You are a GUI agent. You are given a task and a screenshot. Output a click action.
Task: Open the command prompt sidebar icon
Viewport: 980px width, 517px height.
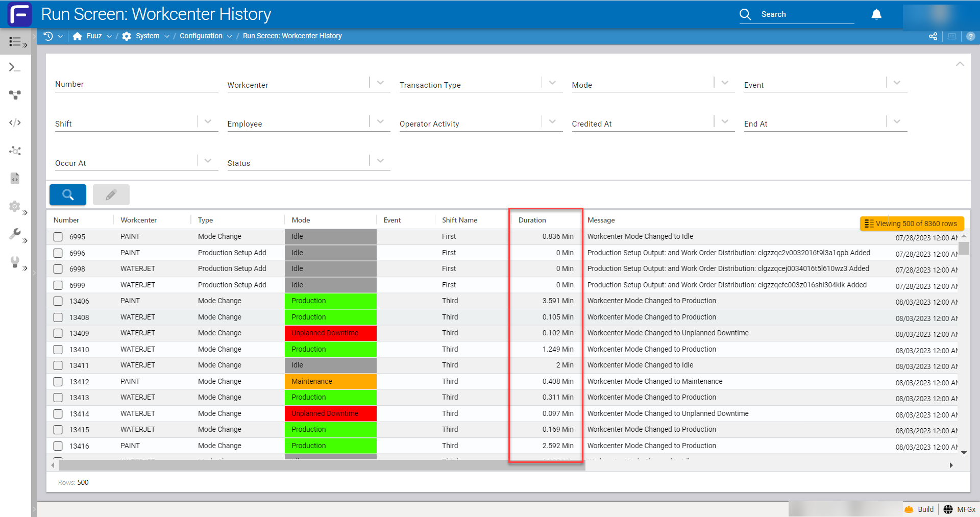point(15,67)
